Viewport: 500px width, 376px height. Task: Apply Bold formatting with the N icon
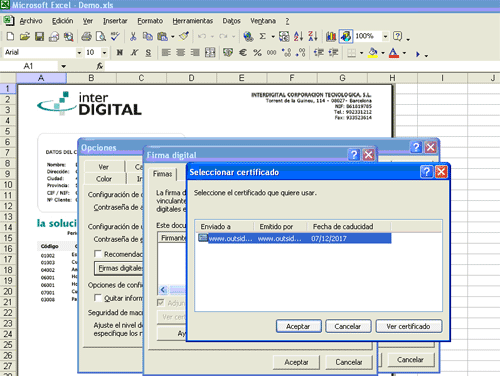(120, 52)
